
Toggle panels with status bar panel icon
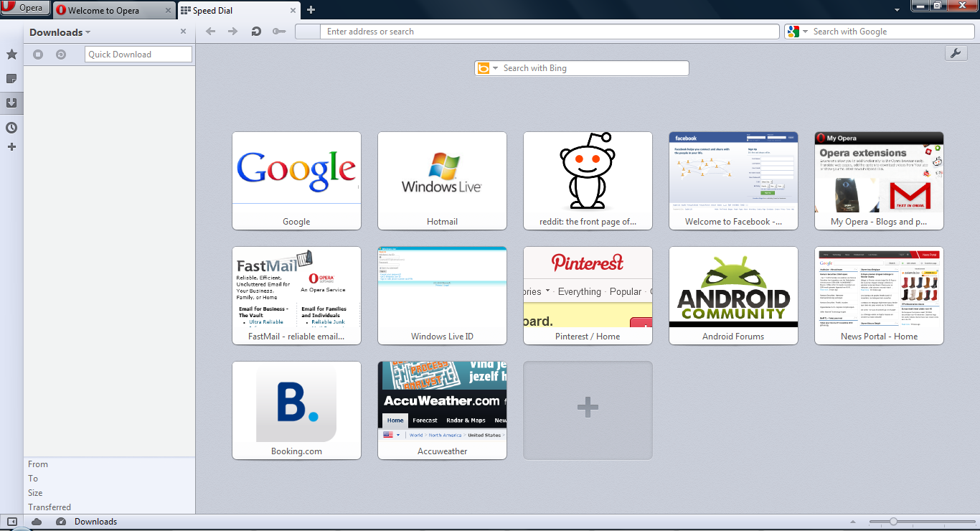tap(11, 522)
